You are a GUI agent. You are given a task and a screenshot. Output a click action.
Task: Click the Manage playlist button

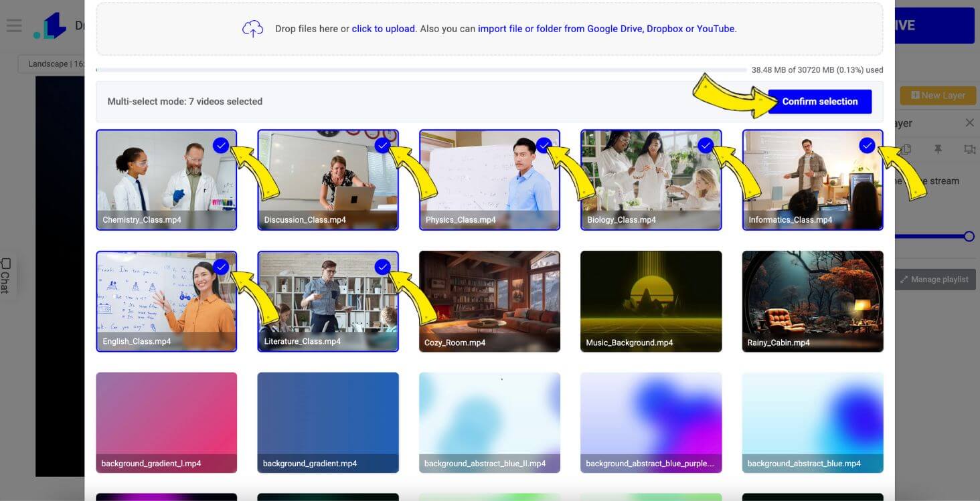tap(935, 280)
